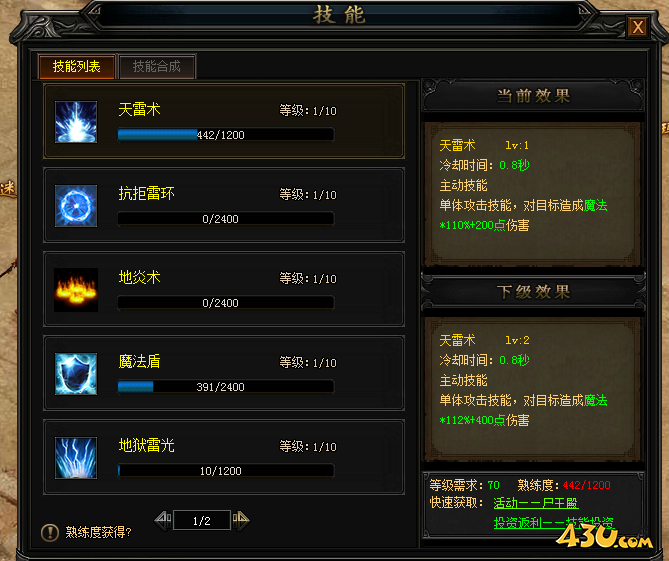Viewport: 669px width, 561px height.
Task: Select the 抗拒雷环 ring skill icon
Action: coord(76,206)
